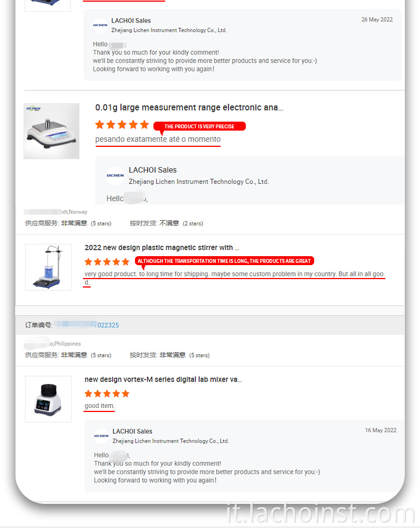Click the LICHEN logo beside the 26 May reply
Image resolution: width=420 pixels, height=528 pixels.
point(100,25)
